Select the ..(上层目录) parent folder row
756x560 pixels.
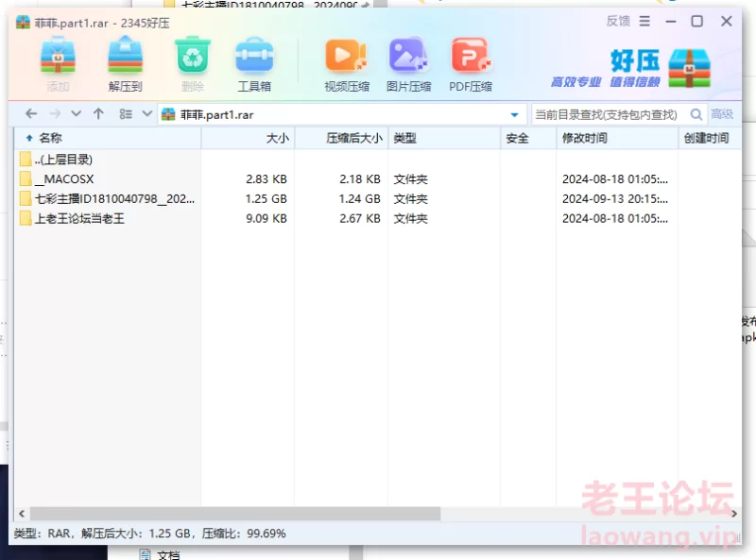coord(377,159)
